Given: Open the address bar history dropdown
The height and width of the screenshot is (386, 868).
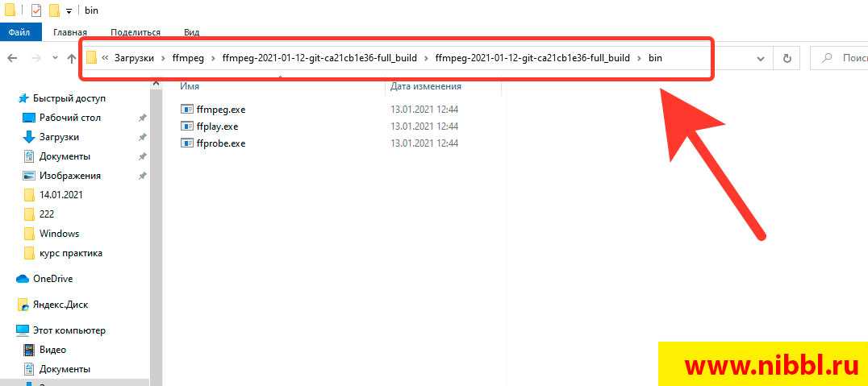Looking at the screenshot, I should tap(761, 58).
